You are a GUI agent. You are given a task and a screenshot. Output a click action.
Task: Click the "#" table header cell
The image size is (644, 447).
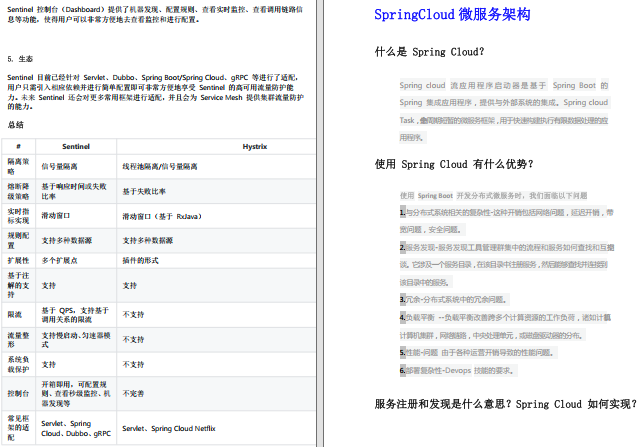coord(18,146)
